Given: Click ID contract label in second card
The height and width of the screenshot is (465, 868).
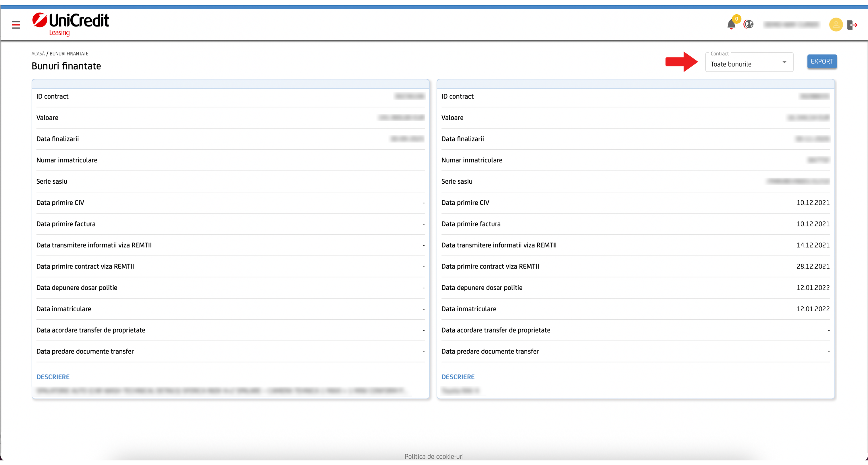Looking at the screenshot, I should point(457,96).
